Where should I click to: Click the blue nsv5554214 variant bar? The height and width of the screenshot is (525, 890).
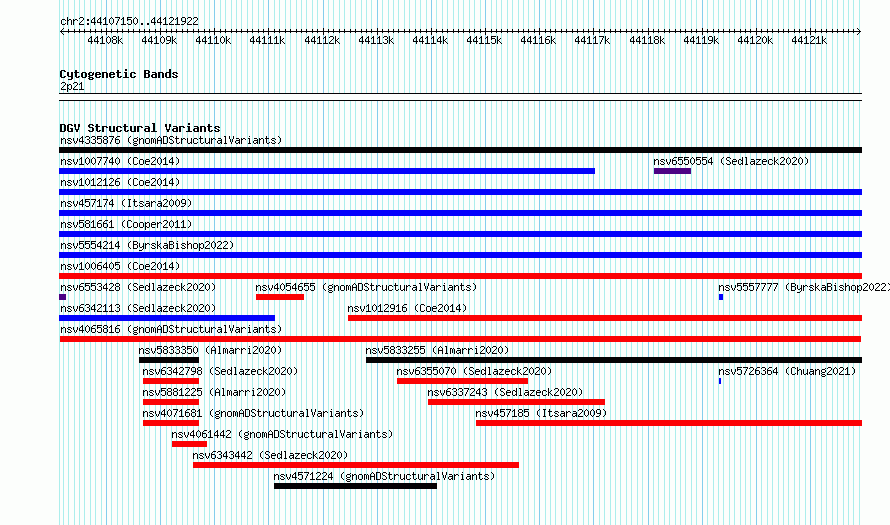pyautogui.click(x=460, y=255)
